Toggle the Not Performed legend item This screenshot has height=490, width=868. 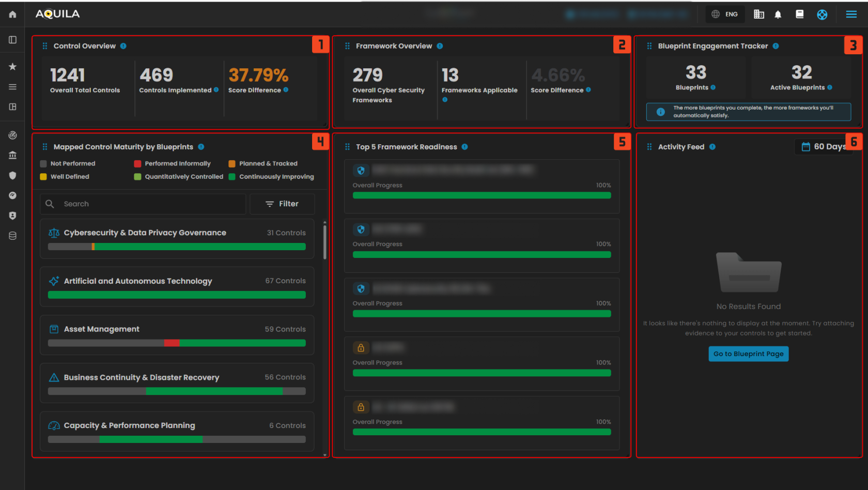point(68,163)
